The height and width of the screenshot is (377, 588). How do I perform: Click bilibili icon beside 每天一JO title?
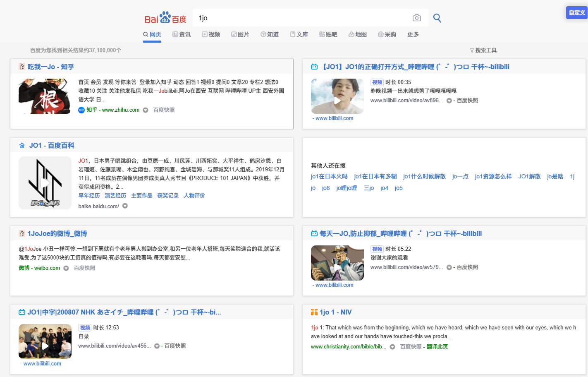coord(314,233)
